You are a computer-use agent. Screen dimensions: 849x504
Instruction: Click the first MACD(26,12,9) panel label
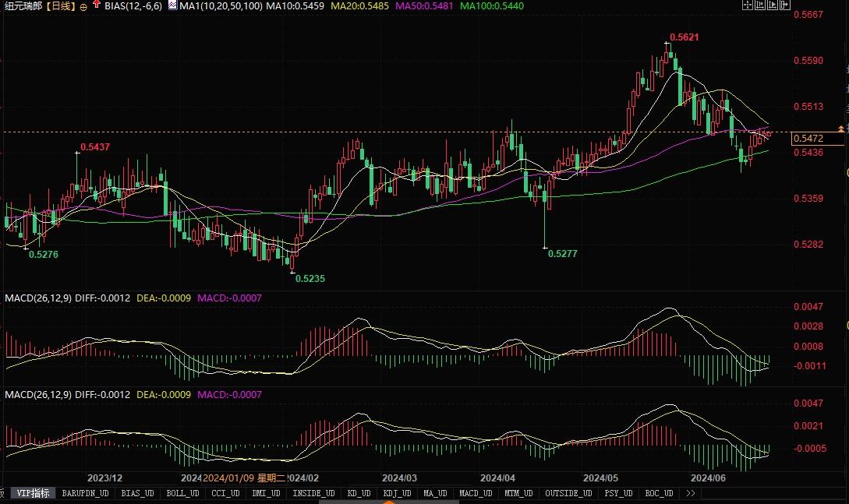tap(38, 298)
